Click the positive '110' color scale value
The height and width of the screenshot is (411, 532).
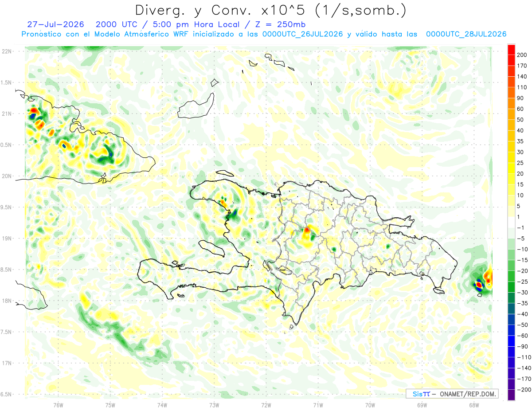(522, 87)
